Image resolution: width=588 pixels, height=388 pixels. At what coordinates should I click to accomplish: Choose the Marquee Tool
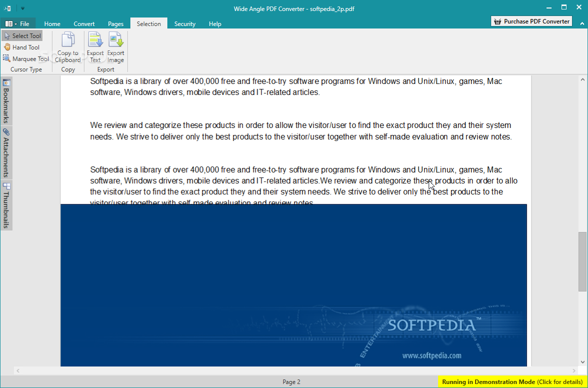click(26, 58)
